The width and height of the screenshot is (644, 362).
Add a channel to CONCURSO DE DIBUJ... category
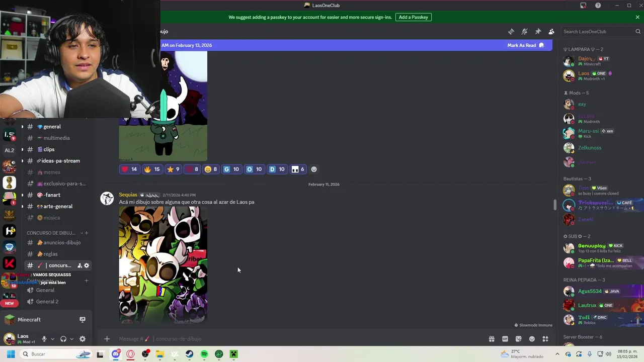click(87, 233)
